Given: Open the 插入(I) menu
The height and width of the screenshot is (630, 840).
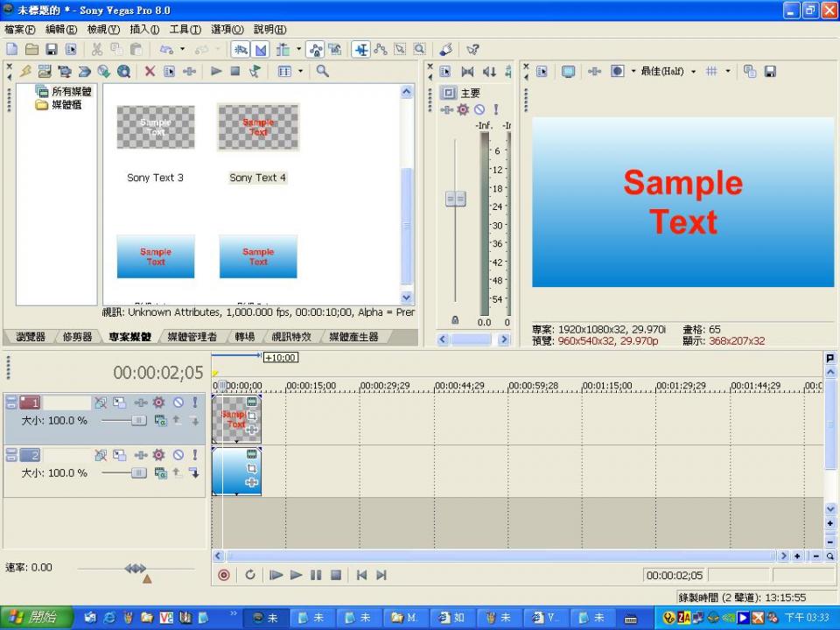Looking at the screenshot, I should coord(144,30).
